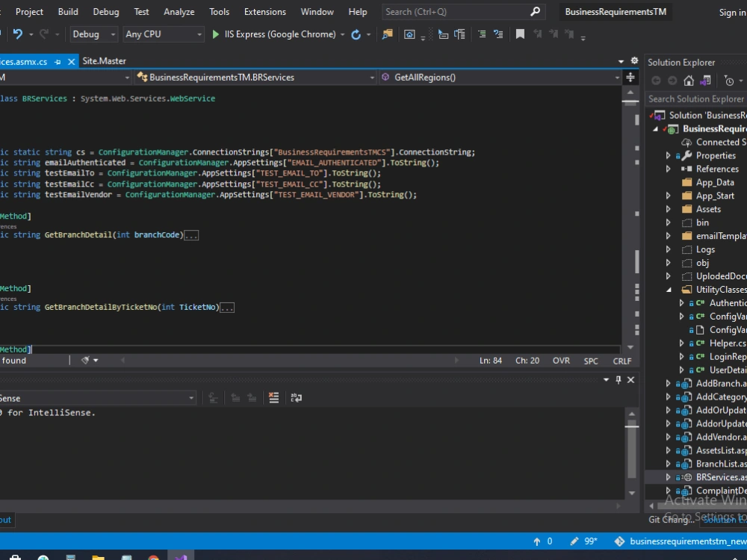747x560 pixels.
Task: Open the Extensions menu
Action: click(265, 11)
